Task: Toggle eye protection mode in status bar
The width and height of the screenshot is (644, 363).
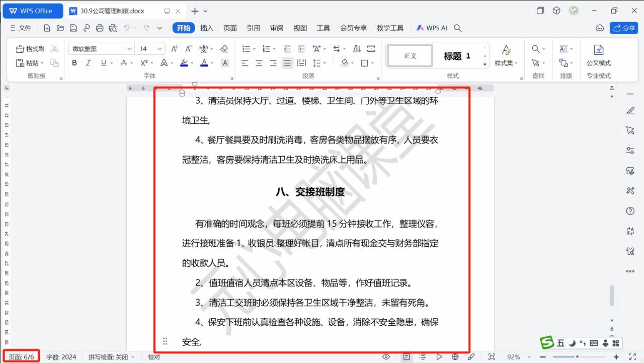Action: coord(386,357)
